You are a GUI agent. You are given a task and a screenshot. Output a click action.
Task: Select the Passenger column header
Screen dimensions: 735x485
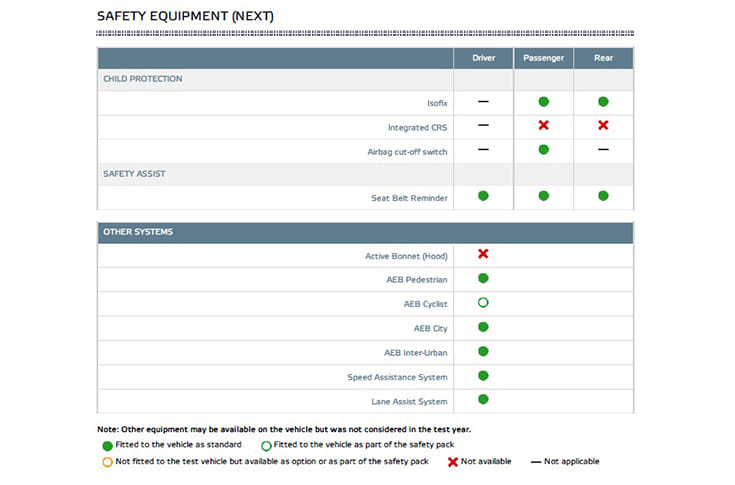coord(544,58)
